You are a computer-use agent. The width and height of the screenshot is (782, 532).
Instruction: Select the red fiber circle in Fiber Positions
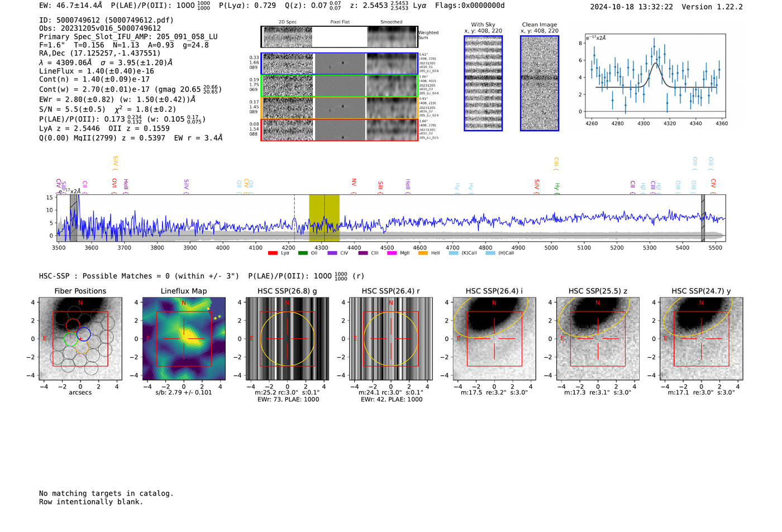coord(73,326)
